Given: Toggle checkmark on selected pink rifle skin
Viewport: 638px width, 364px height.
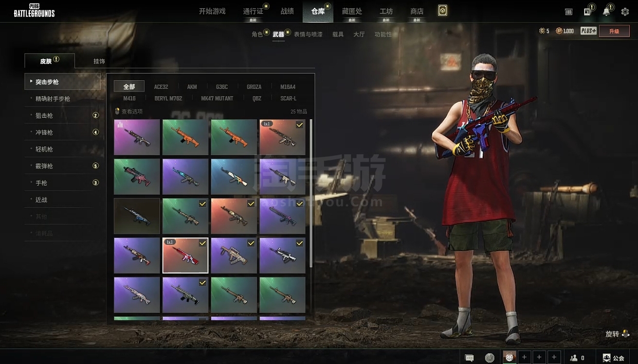Looking at the screenshot, I should (203, 243).
